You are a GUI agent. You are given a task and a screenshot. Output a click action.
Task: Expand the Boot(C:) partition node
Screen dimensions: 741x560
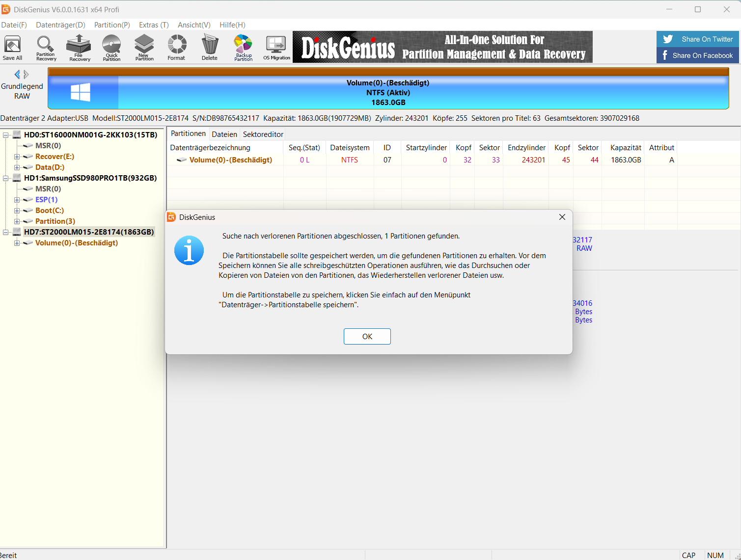point(17,211)
